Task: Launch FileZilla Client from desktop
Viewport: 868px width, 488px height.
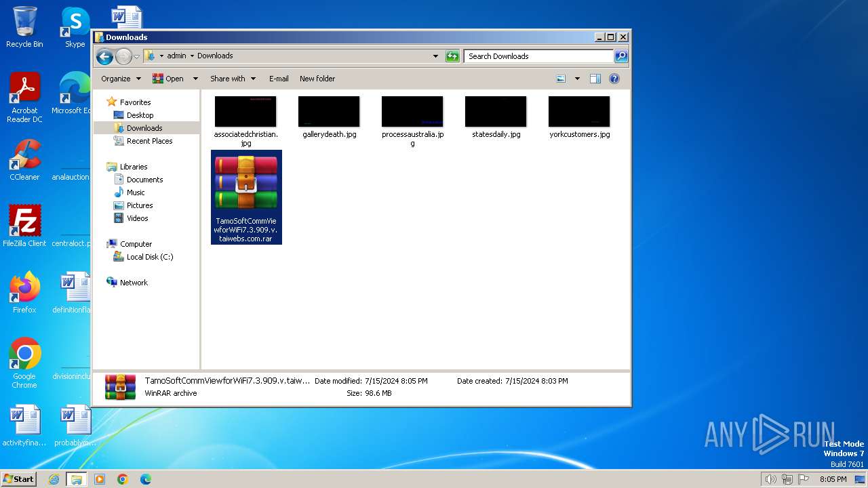Action: point(24,226)
